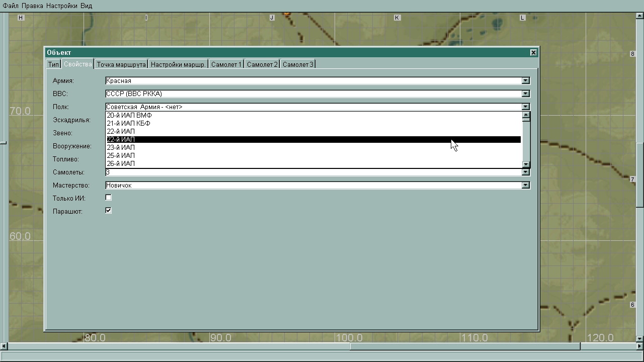This screenshot has width=644, height=362.
Task: Click the Парашют: label
Action: coord(67,211)
